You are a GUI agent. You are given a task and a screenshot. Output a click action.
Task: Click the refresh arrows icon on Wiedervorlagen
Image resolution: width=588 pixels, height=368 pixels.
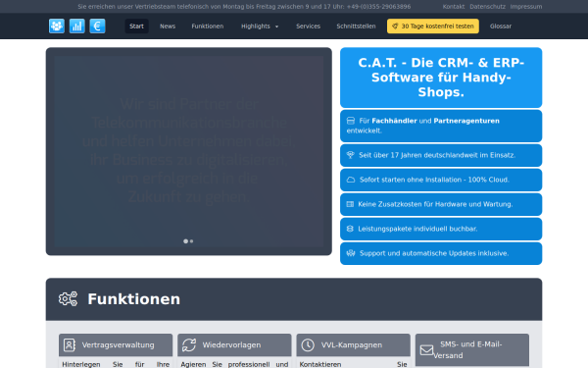[x=189, y=344]
